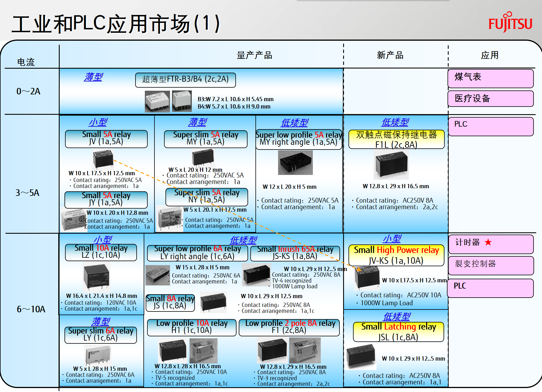Viewport: 542px width, 392px height.
Task: Click the black F1 relay photo
Action: click(272, 351)
